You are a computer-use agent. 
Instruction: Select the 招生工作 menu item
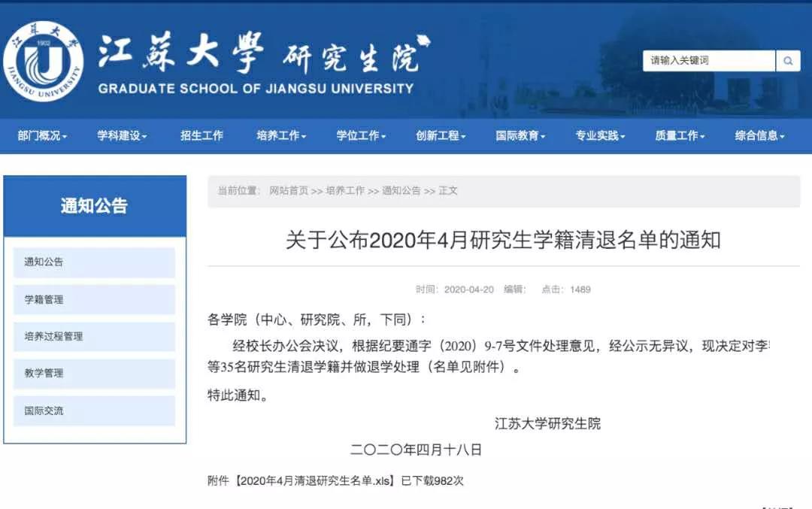201,135
